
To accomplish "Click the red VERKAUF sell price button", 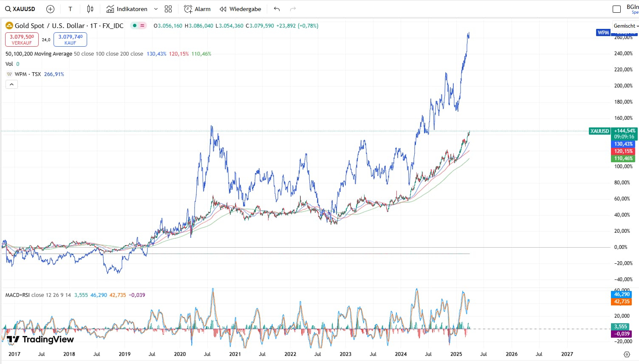I will point(22,40).
